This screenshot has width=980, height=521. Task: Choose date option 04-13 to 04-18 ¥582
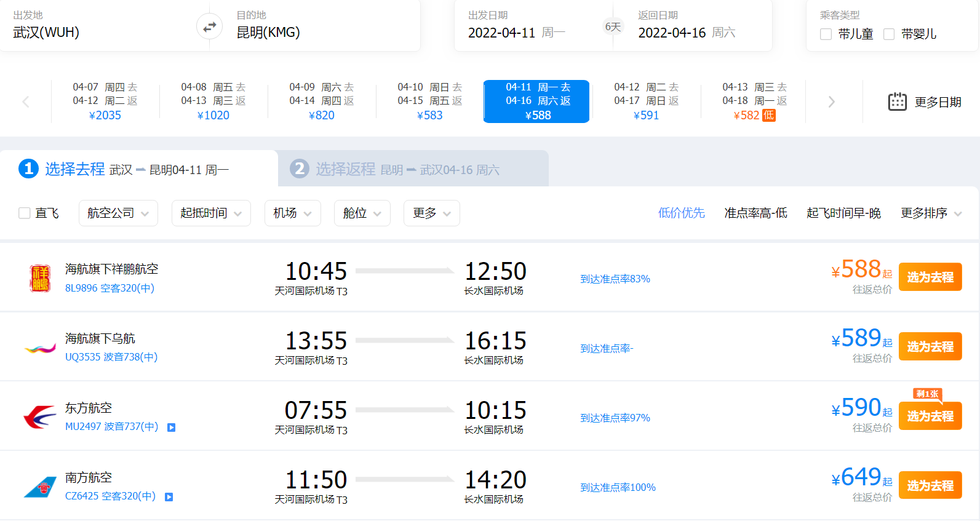point(755,101)
